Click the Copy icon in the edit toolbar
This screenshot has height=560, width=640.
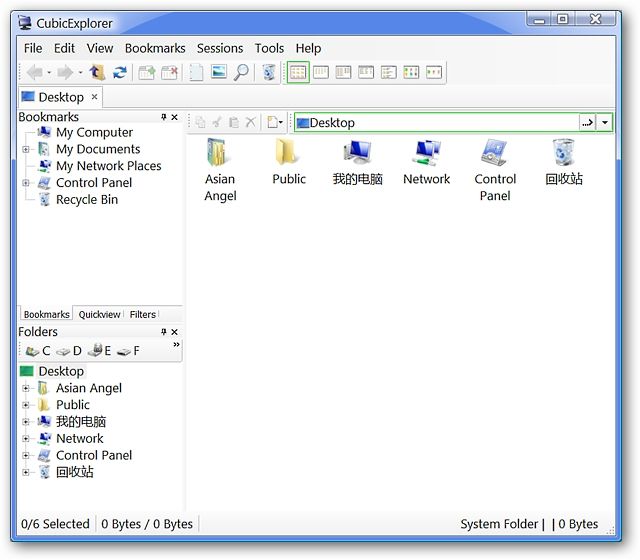[200, 122]
